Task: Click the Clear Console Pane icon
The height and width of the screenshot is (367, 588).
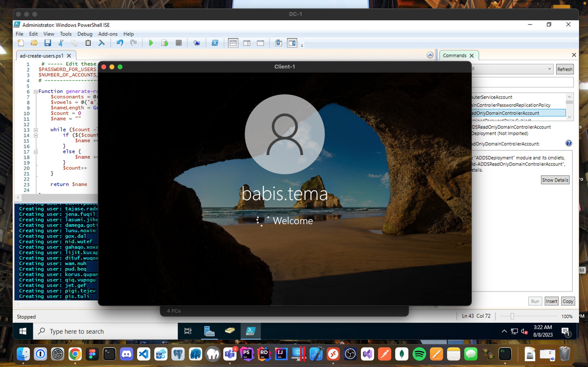Action: click(101, 43)
